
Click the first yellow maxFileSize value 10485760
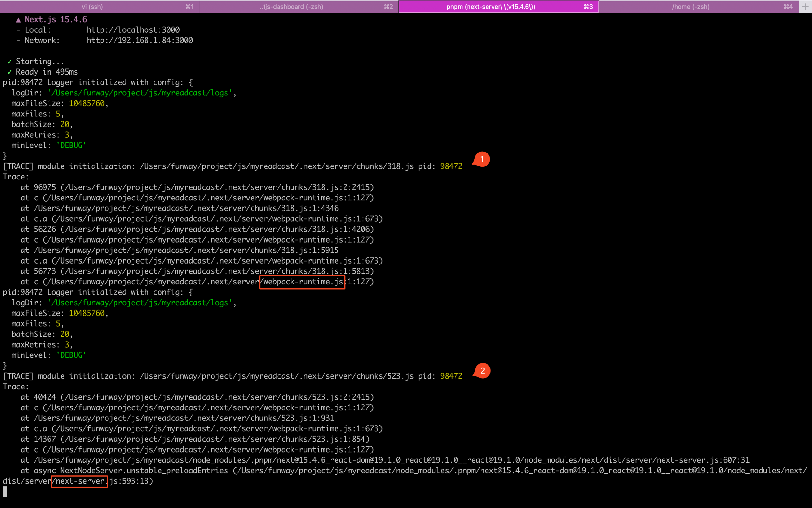click(87, 103)
